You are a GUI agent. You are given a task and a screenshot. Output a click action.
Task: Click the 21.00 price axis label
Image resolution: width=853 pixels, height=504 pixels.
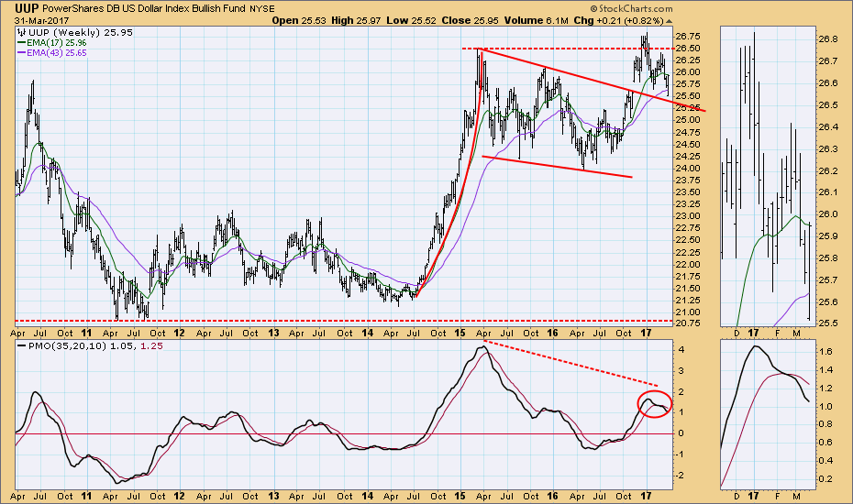coord(688,312)
